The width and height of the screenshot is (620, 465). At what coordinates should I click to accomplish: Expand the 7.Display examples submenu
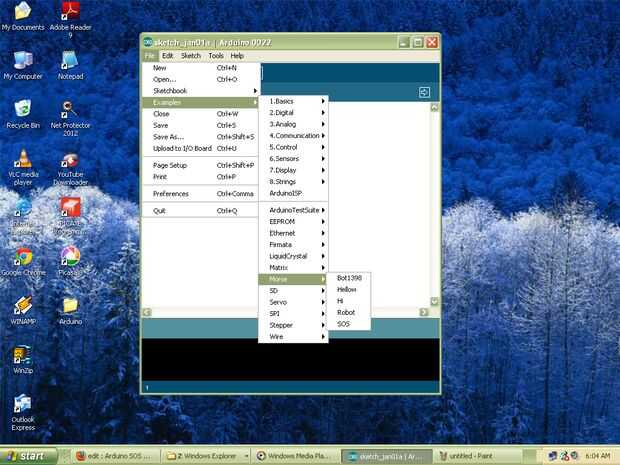coord(293,170)
